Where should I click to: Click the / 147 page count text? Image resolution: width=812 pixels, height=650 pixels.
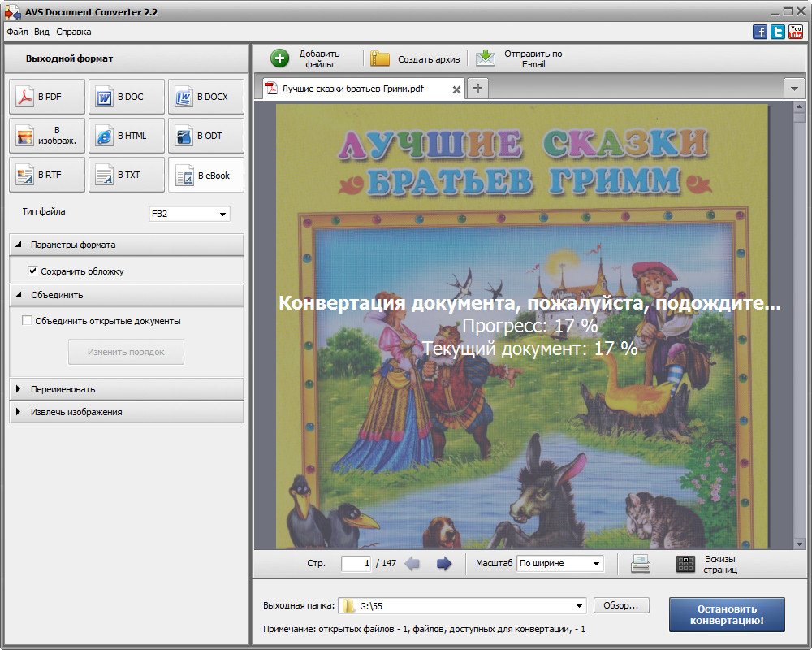[x=386, y=563]
